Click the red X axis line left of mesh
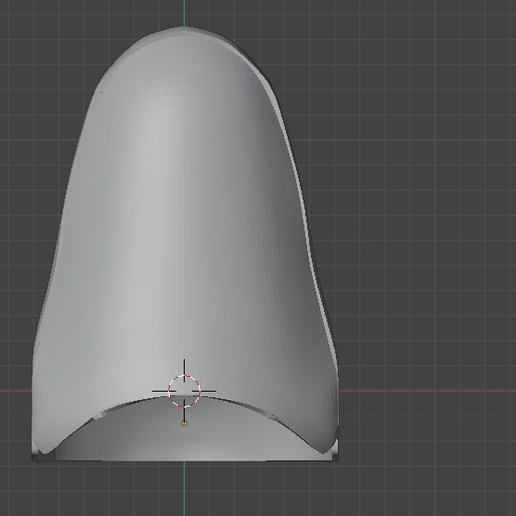This screenshot has height=516, width=516. [16, 391]
